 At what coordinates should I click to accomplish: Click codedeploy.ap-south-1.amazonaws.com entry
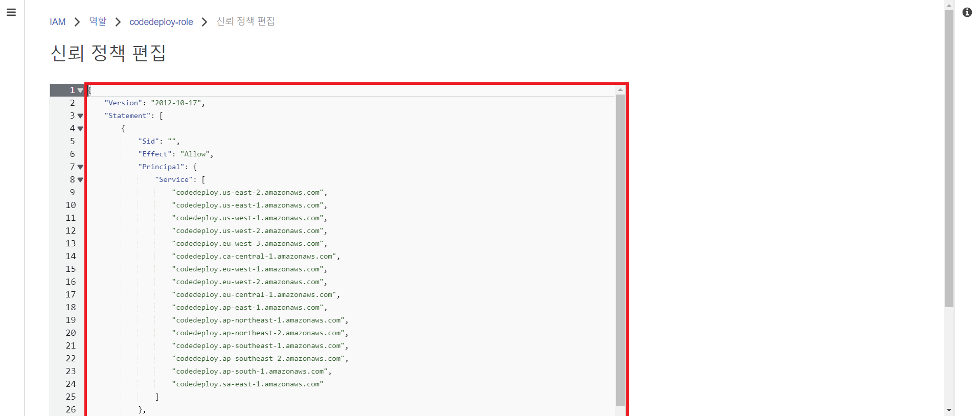[x=252, y=372]
